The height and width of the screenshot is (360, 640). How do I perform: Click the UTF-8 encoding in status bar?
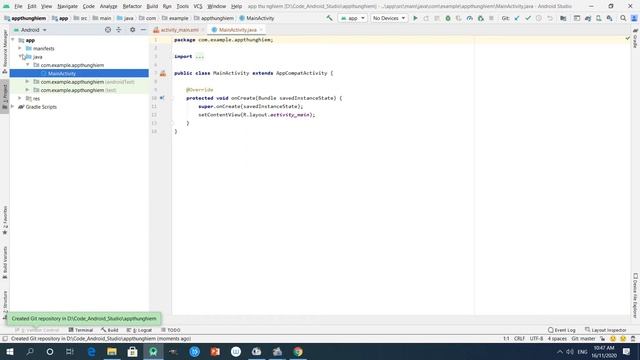(x=536, y=339)
